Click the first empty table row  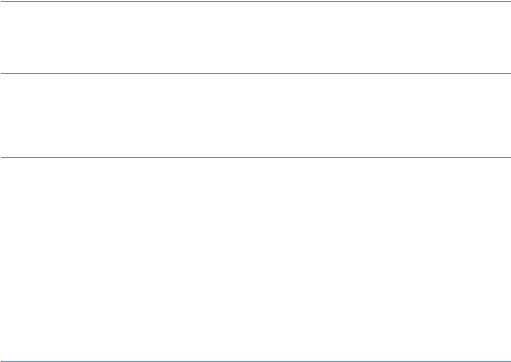pyautogui.click(x=256, y=37)
